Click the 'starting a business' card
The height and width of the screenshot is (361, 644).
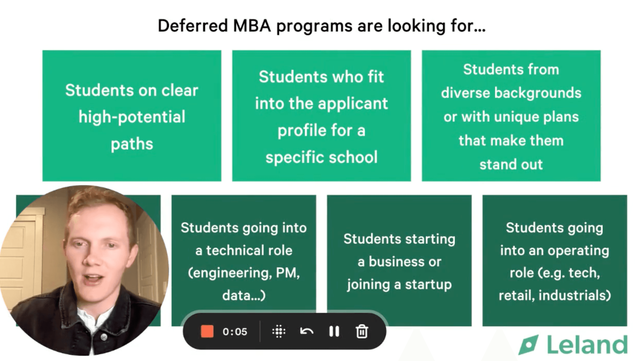pos(399,261)
